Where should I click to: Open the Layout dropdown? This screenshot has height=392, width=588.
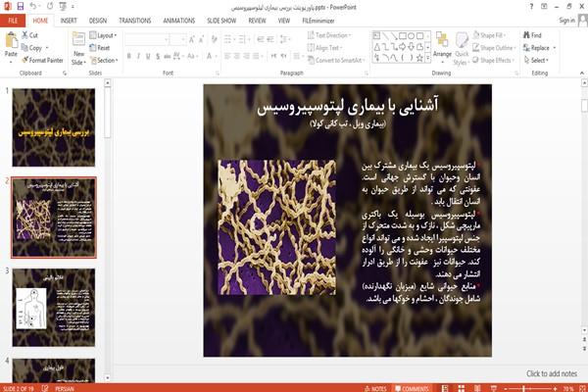point(103,35)
